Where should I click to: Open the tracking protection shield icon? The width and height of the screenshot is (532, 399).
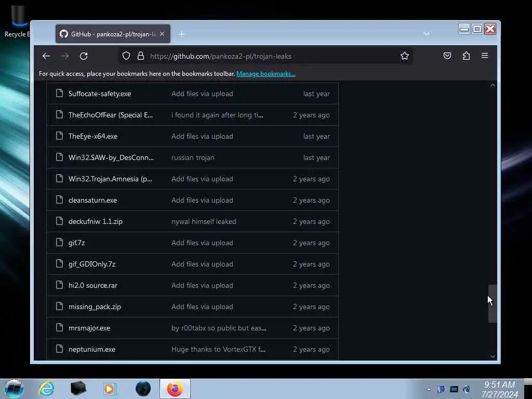tap(126, 56)
